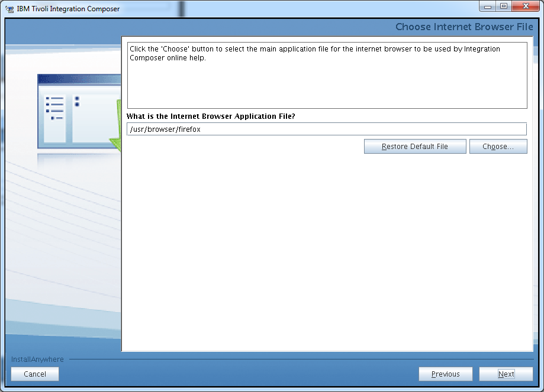Click the Internet Browser Application File question label
Viewport: 544px width, 392px height.
pos(211,116)
